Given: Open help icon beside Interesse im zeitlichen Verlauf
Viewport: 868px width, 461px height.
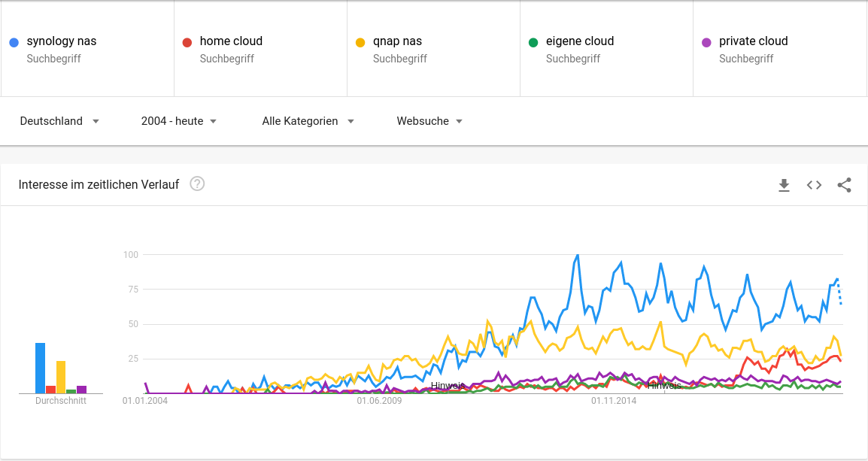Looking at the screenshot, I should (x=197, y=184).
